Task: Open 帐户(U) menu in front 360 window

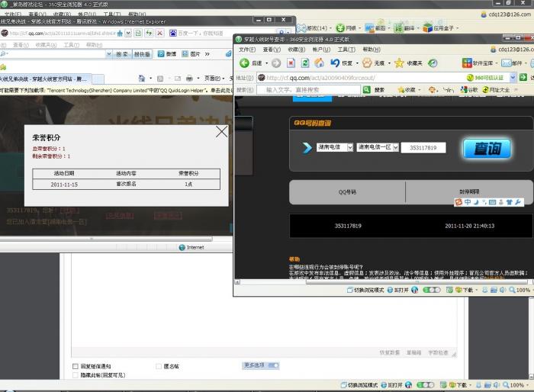Action: (x=321, y=50)
